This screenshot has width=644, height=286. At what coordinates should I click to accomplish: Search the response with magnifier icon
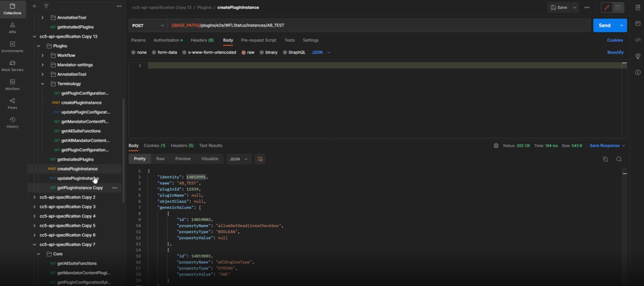pyautogui.click(x=619, y=159)
